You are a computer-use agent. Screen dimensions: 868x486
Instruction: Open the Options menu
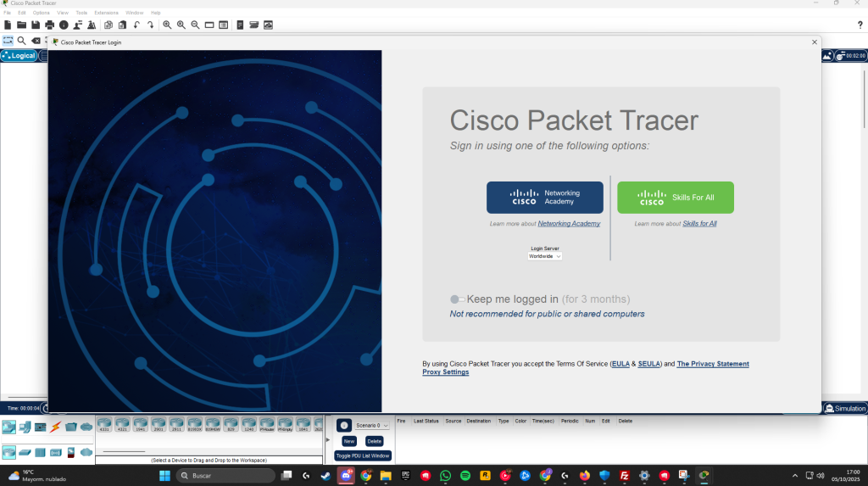[41, 13]
